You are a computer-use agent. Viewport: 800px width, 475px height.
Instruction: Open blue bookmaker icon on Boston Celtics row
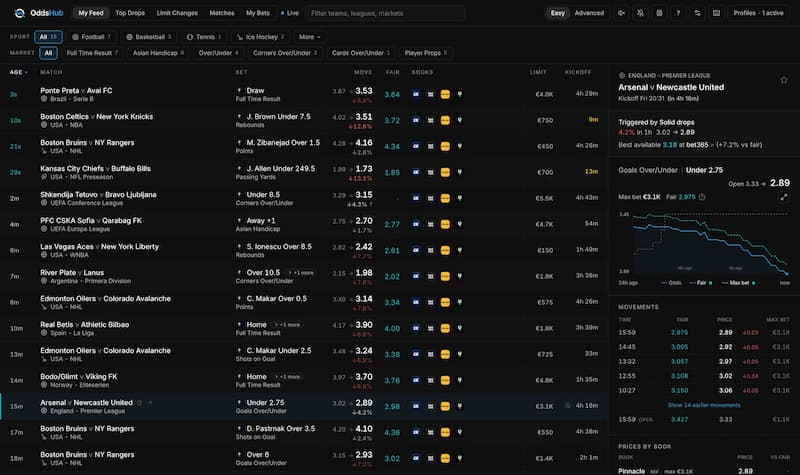click(x=416, y=120)
